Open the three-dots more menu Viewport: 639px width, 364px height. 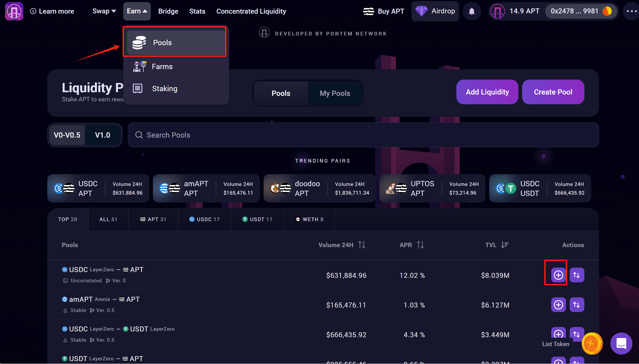pos(631,11)
